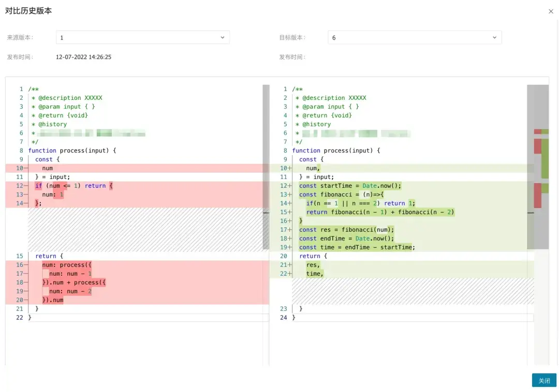Click deleted line 10 minus marker in left gutter
The height and width of the screenshot is (392, 559).
coord(26,168)
